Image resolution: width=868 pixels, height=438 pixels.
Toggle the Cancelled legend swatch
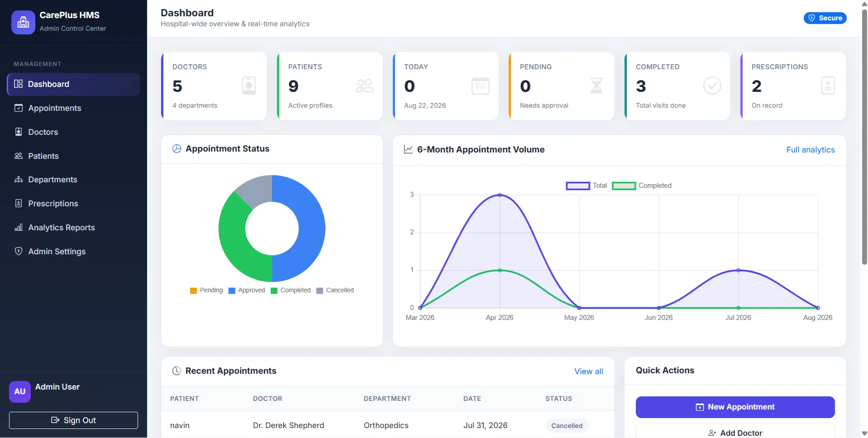click(x=320, y=290)
